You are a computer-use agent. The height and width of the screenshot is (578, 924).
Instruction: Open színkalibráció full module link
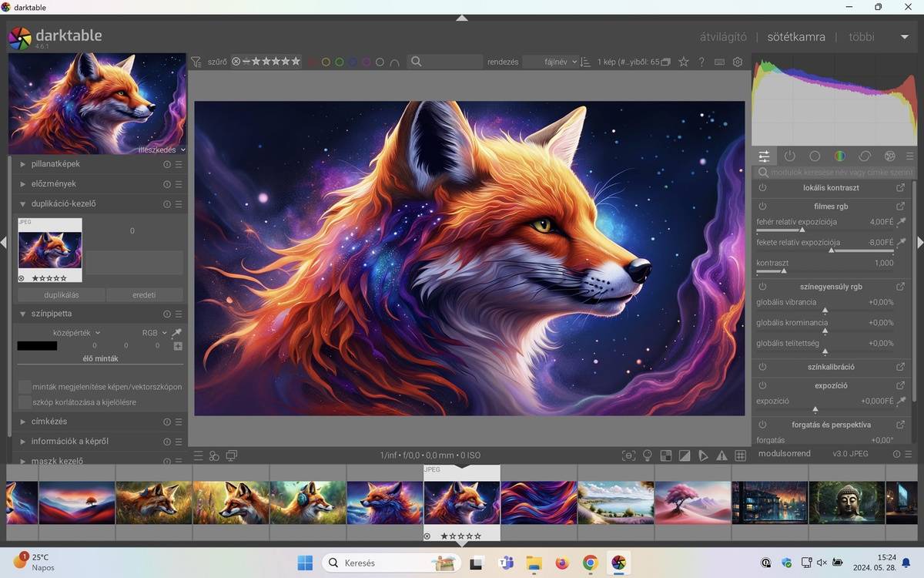tap(900, 367)
